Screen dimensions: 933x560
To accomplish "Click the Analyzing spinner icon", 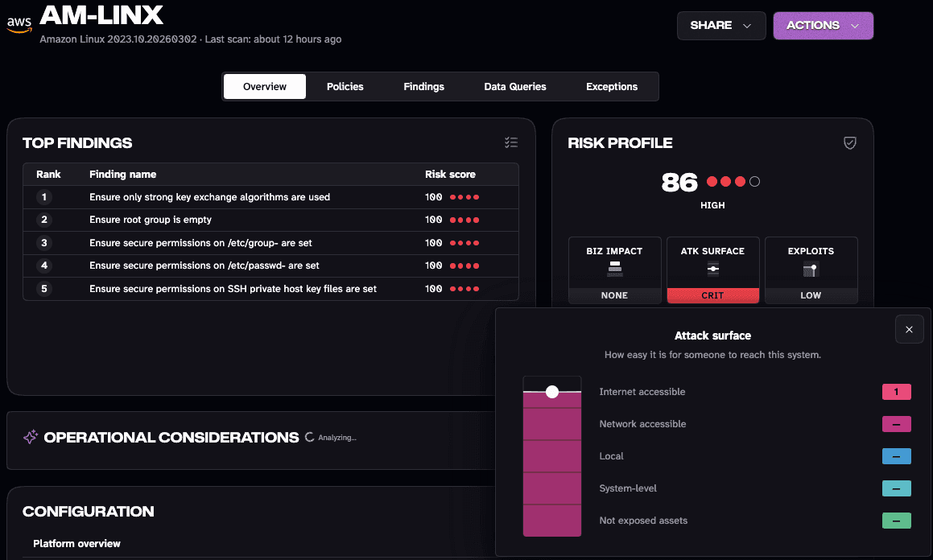I will click(309, 437).
